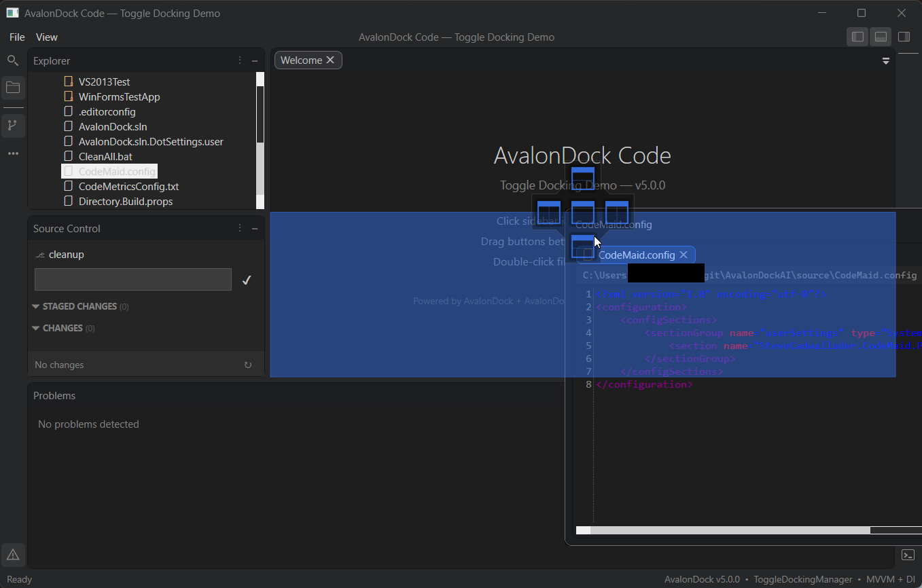Commit changes with the checkmark
Image resolution: width=922 pixels, height=588 pixels.
tap(247, 280)
